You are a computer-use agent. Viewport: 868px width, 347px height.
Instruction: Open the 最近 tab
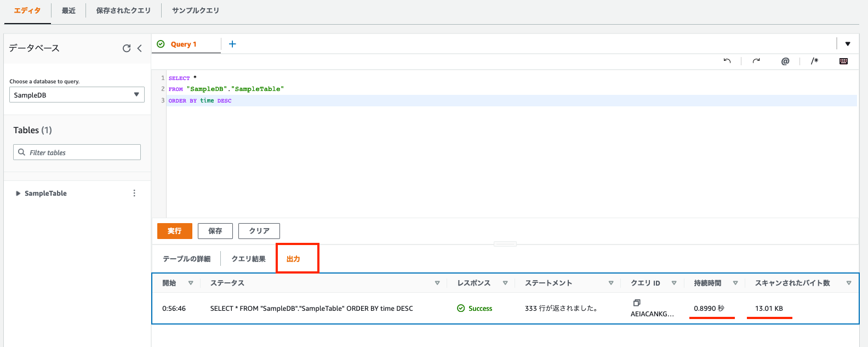click(68, 10)
